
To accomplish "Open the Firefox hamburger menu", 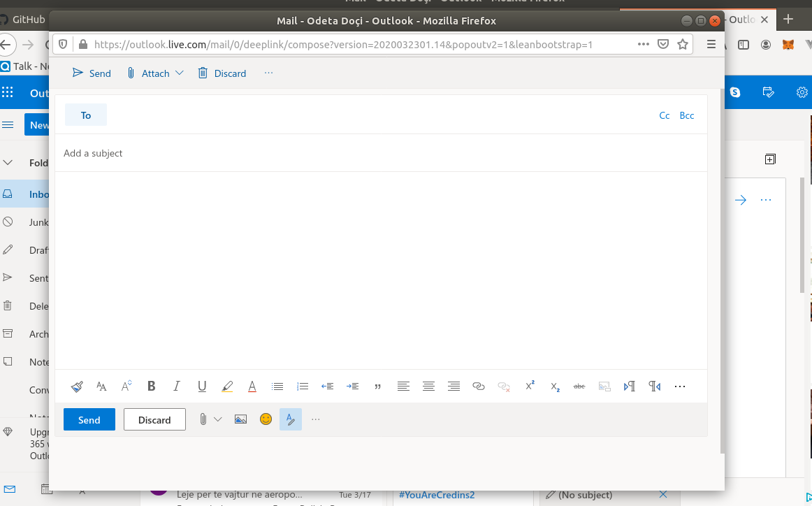I will [x=711, y=45].
